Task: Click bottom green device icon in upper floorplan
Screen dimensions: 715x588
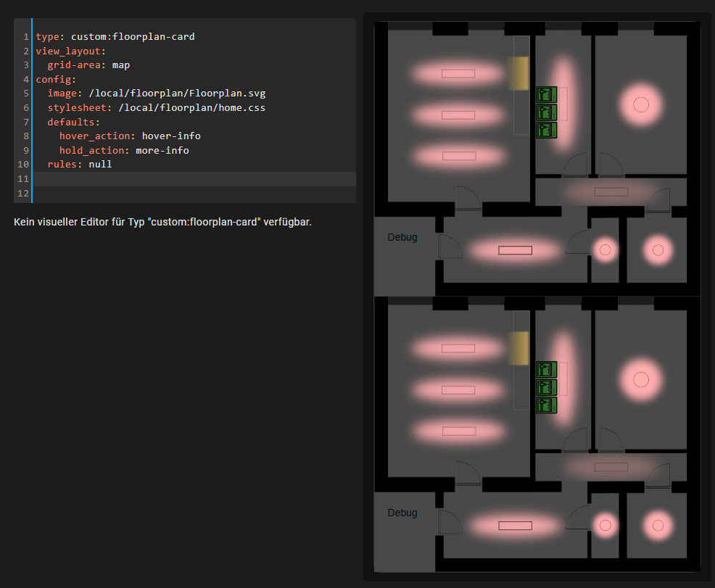Action: pos(546,130)
